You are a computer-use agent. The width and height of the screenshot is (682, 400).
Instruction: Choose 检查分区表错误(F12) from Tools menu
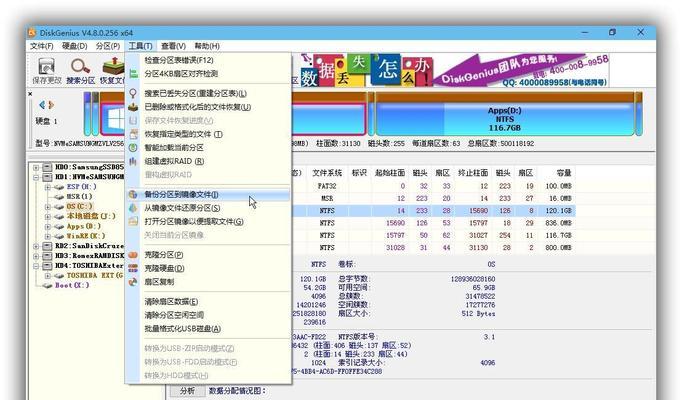[179, 60]
